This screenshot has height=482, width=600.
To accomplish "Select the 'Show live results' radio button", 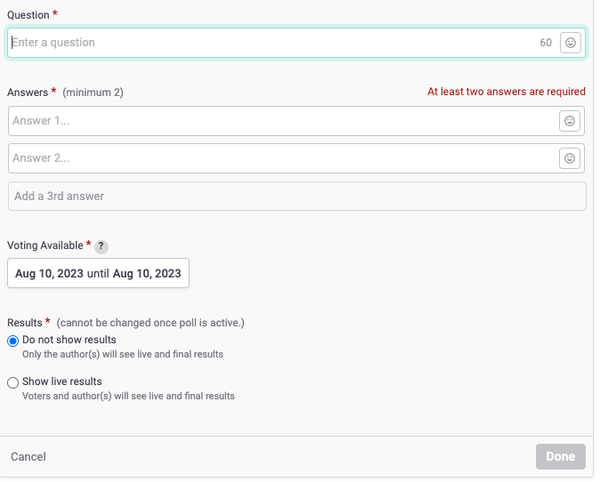I will pos(13,383).
